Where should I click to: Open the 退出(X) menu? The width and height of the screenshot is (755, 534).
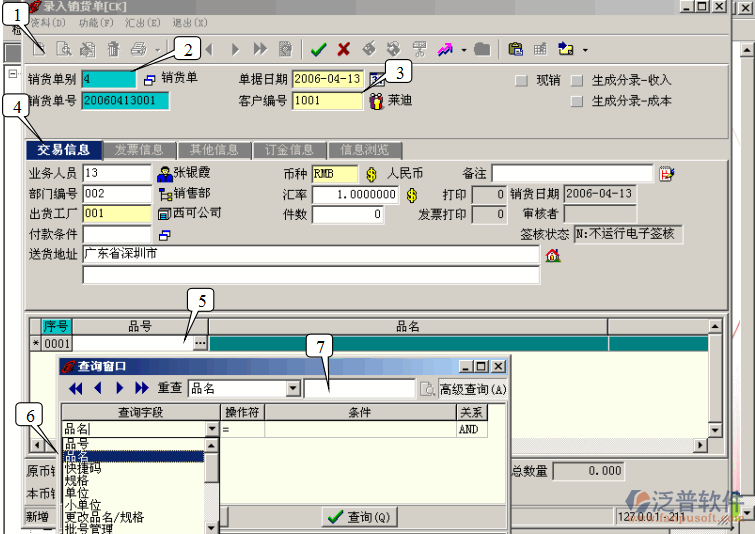tap(190, 23)
